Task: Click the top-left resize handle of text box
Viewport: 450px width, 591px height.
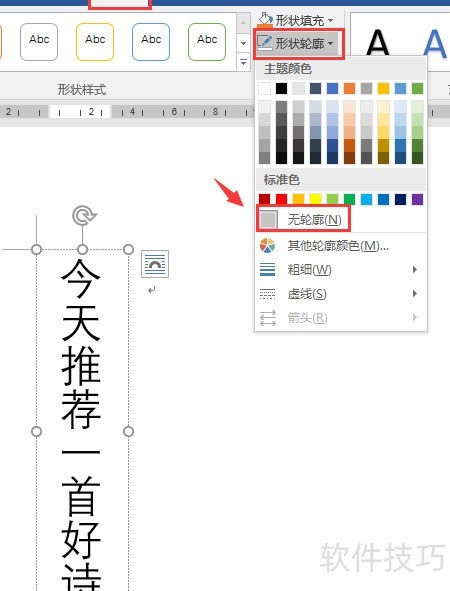Action: tap(37, 250)
